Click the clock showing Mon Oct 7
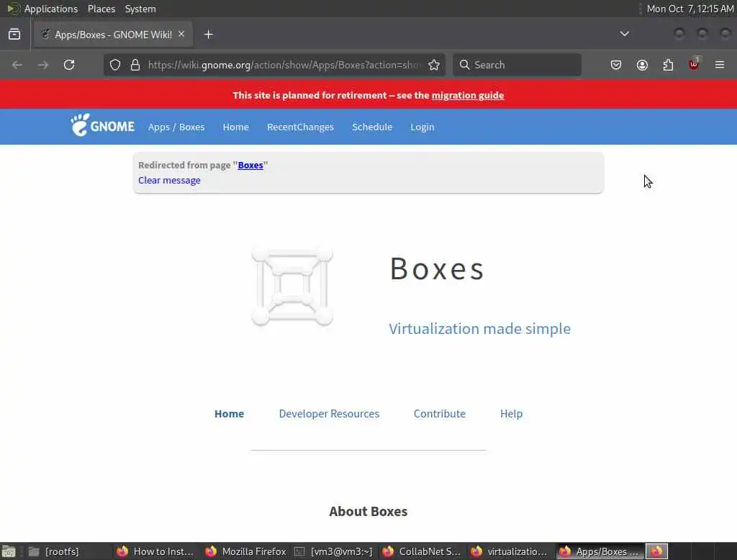 690,9
